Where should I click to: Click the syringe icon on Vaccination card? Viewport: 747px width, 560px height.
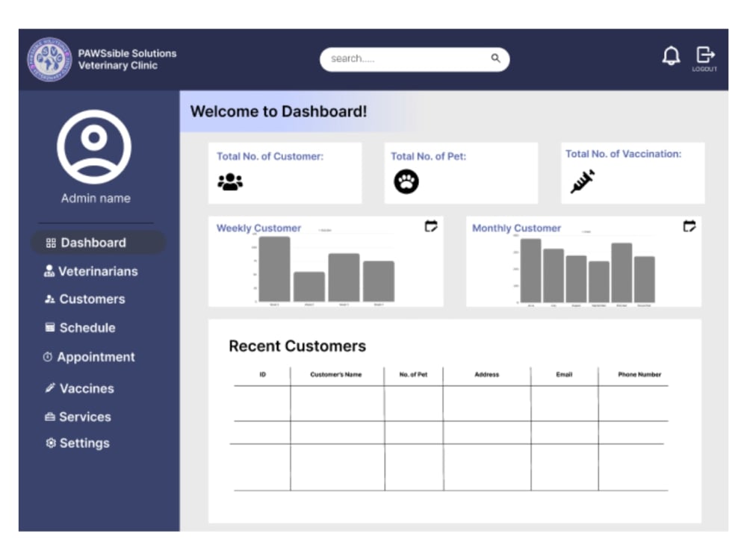583,181
